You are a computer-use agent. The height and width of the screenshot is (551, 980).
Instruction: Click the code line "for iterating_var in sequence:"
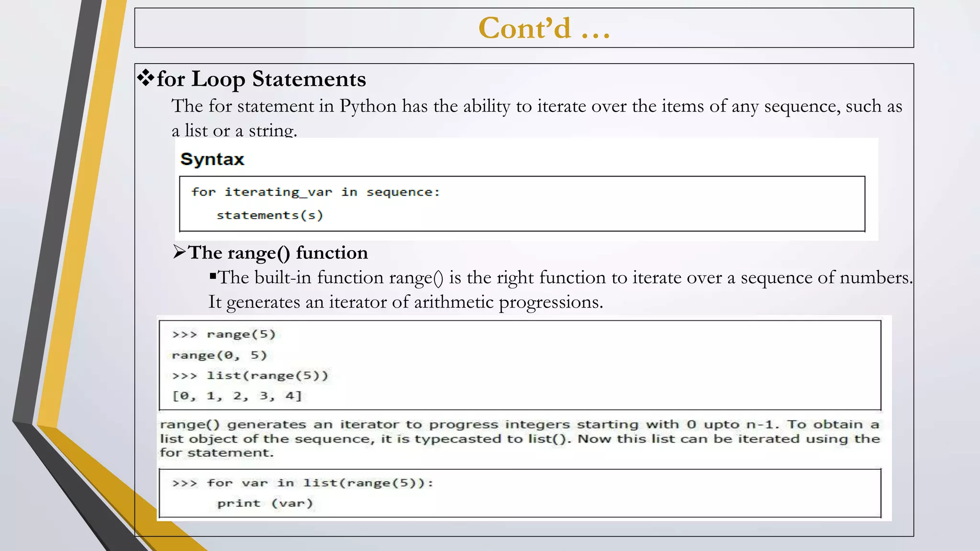click(315, 192)
